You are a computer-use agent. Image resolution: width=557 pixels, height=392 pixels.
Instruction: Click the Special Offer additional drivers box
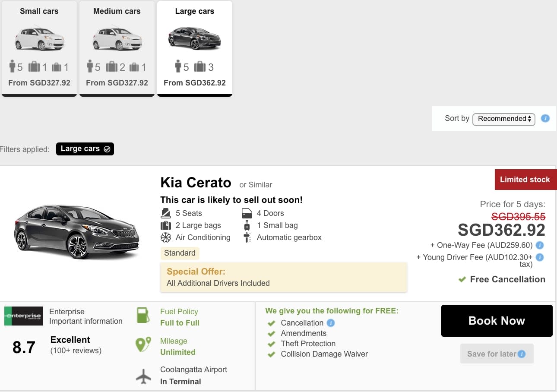pyautogui.click(x=284, y=277)
